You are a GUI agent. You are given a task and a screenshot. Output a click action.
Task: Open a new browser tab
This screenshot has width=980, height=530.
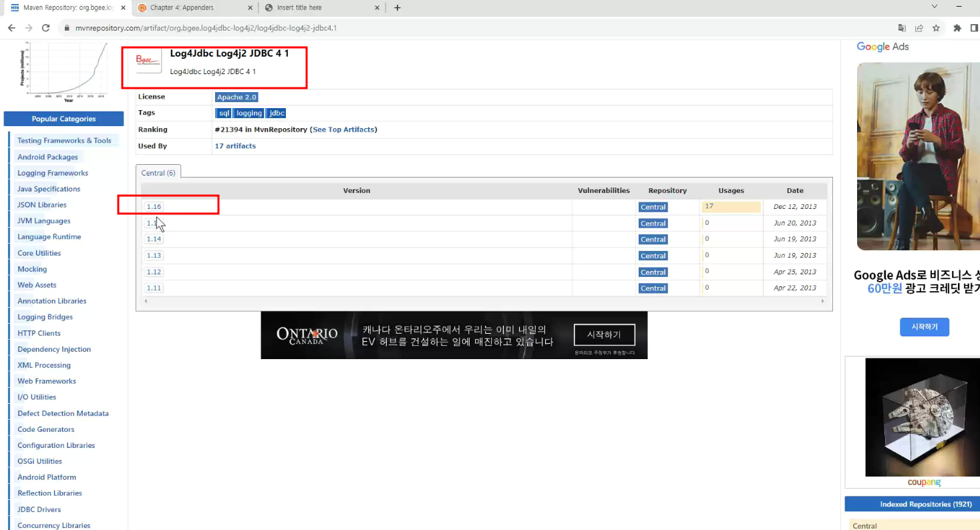click(397, 8)
